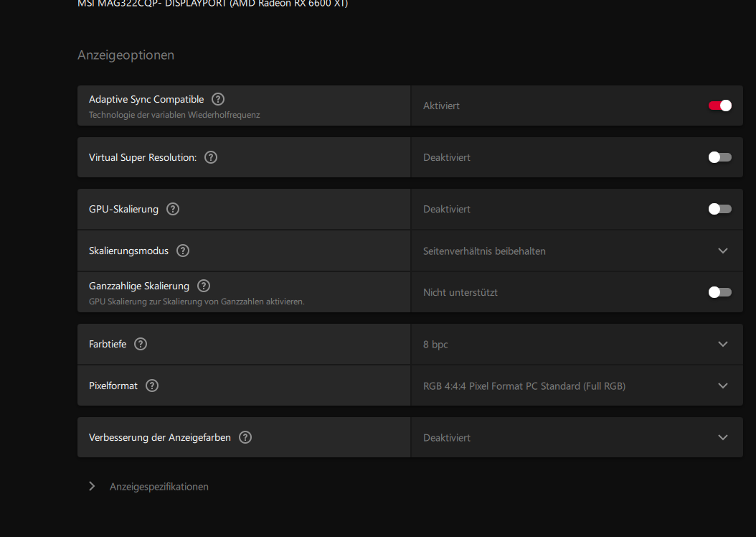The height and width of the screenshot is (537, 756).
Task: Click the Anzeigeoptionen section heading
Action: click(126, 55)
